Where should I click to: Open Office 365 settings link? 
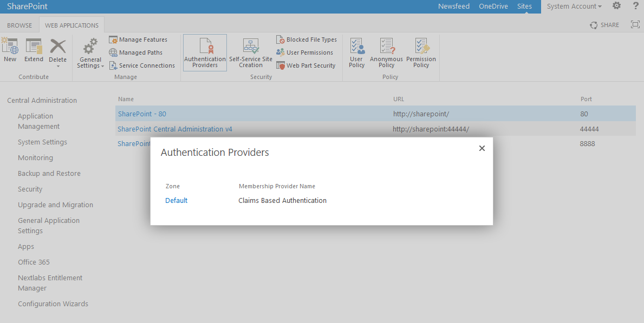point(34,262)
